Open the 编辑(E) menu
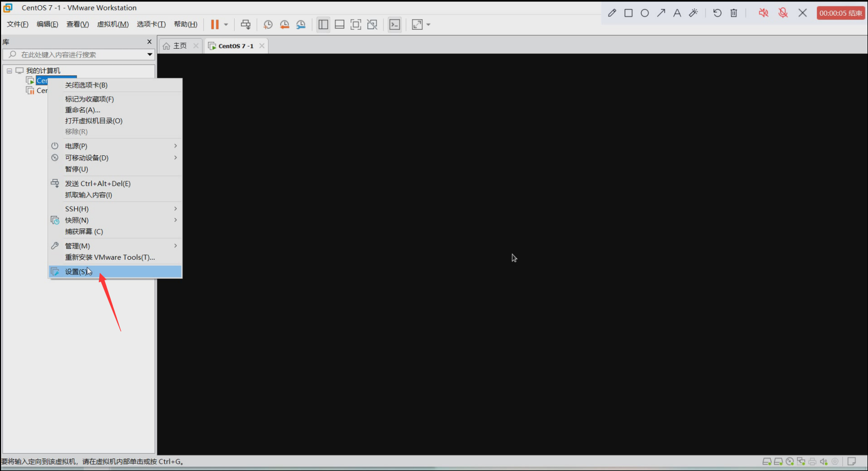 click(47, 25)
